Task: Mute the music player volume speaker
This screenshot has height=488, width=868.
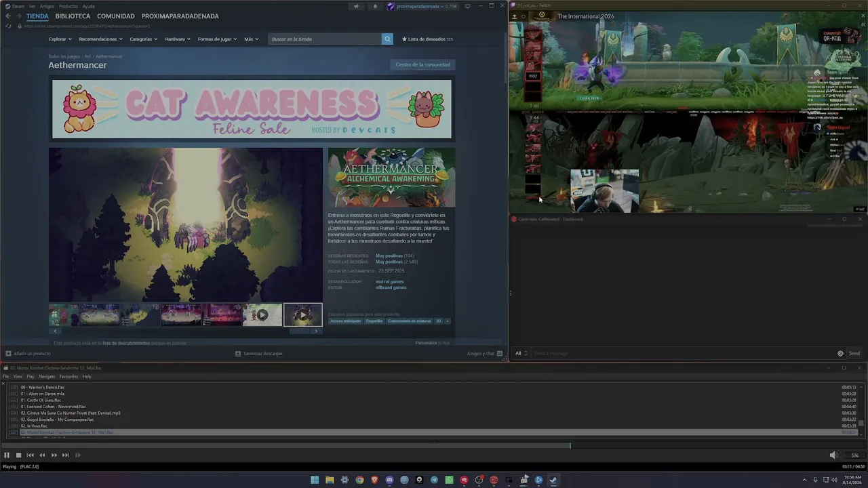Action: tap(834, 455)
